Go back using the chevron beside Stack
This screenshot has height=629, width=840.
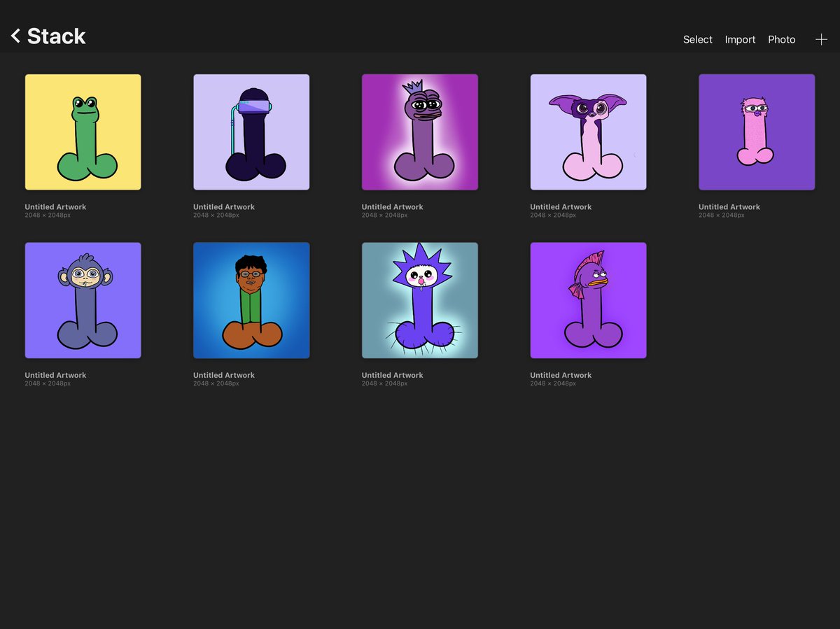pyautogui.click(x=15, y=36)
